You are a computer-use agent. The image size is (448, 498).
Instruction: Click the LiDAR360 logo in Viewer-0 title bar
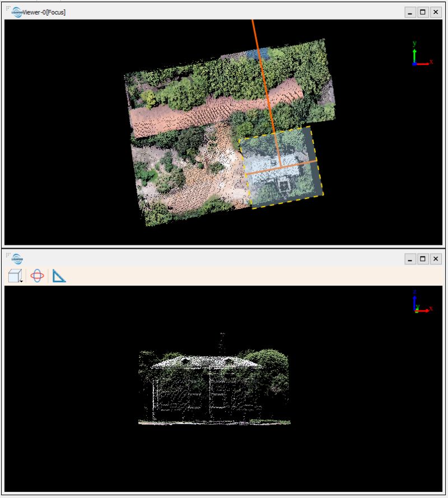(17, 12)
